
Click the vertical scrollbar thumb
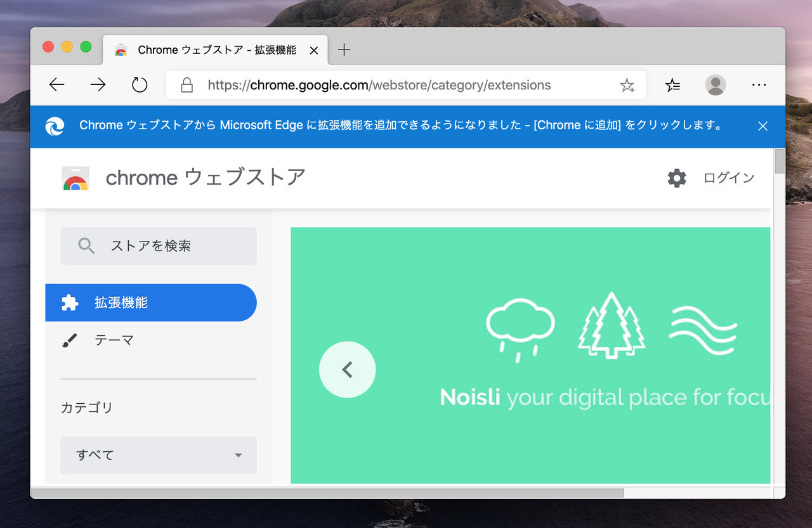pos(780,161)
